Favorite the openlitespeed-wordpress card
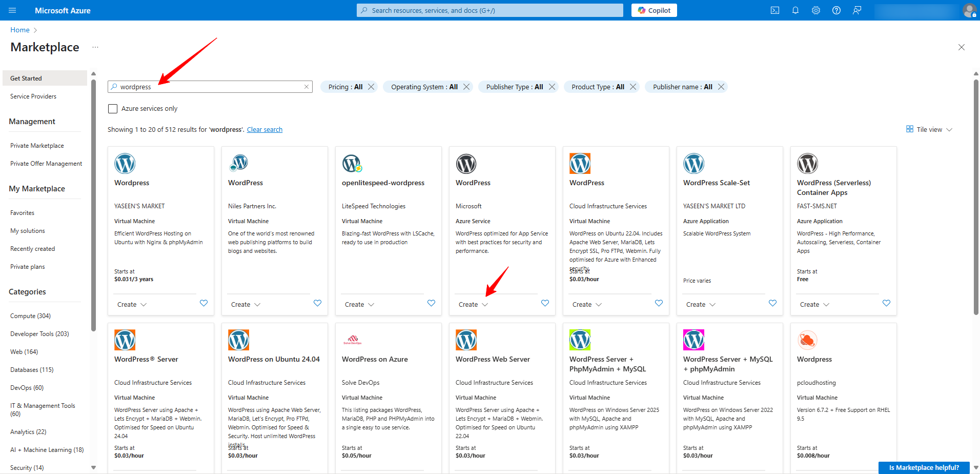 [x=431, y=303]
